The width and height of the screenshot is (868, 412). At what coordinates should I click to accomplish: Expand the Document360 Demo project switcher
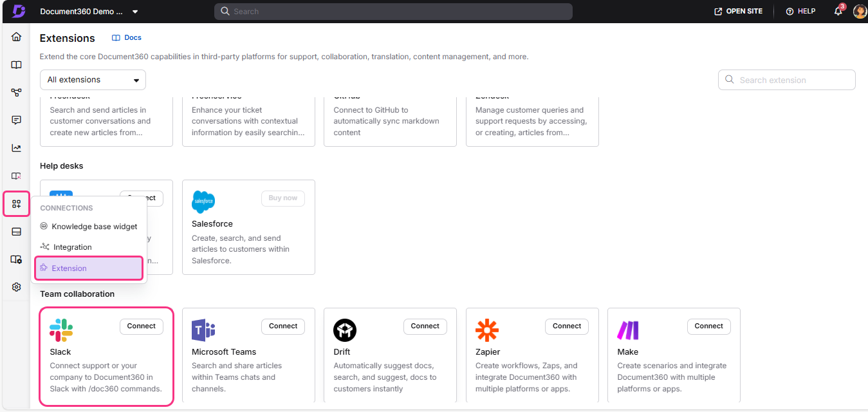coord(89,12)
